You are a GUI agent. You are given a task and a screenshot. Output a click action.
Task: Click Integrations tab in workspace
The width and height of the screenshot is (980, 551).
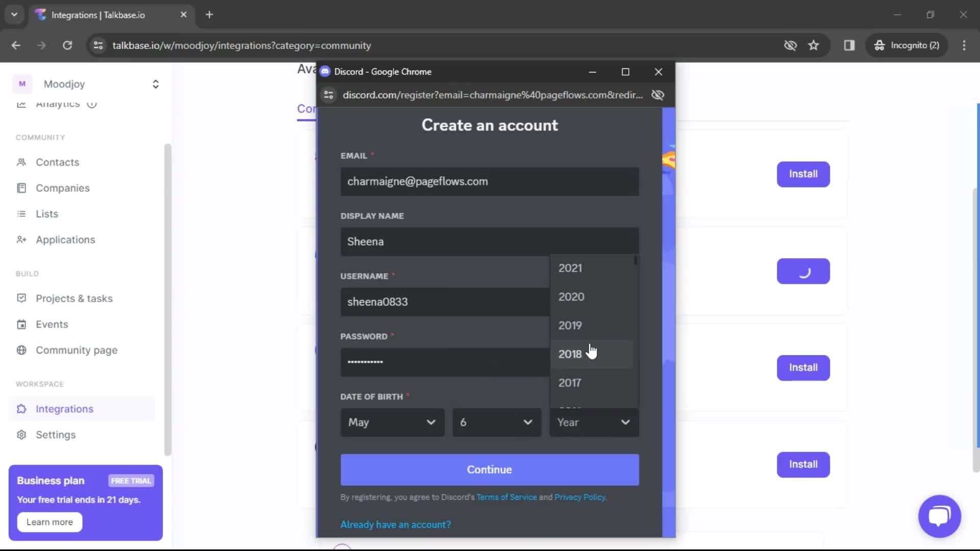[65, 409]
